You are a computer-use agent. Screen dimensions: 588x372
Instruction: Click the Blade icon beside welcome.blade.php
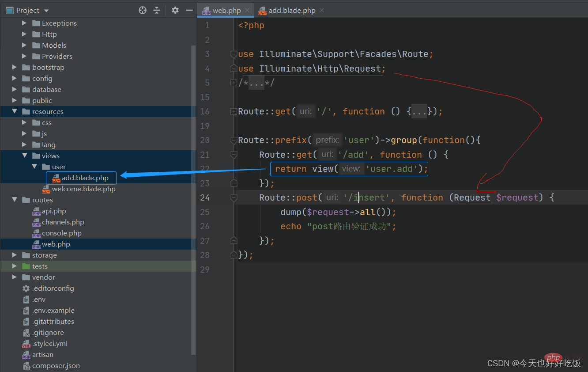(46, 189)
